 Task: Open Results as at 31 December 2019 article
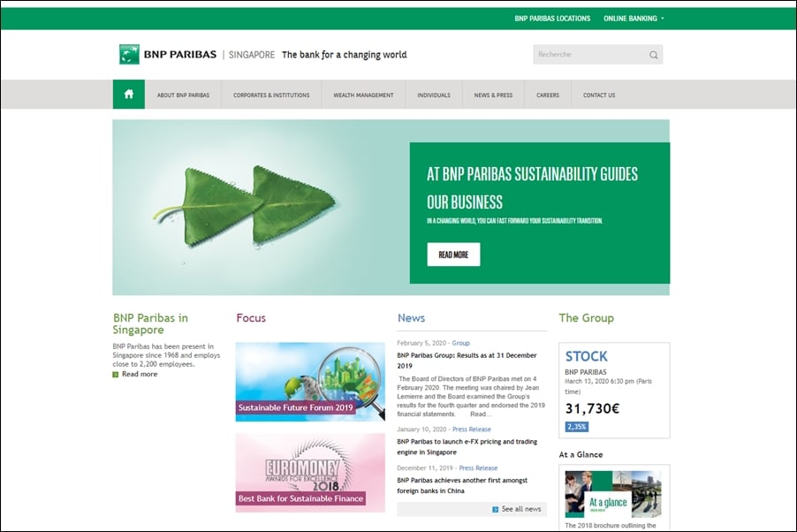[x=467, y=361]
